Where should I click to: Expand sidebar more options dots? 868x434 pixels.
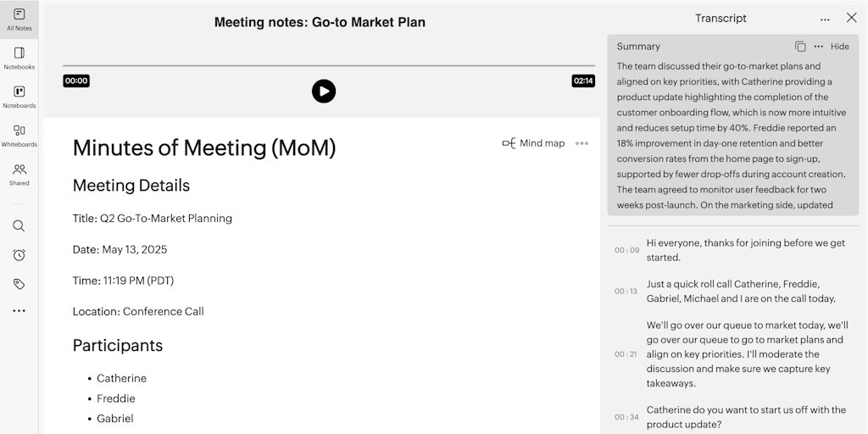(x=19, y=311)
